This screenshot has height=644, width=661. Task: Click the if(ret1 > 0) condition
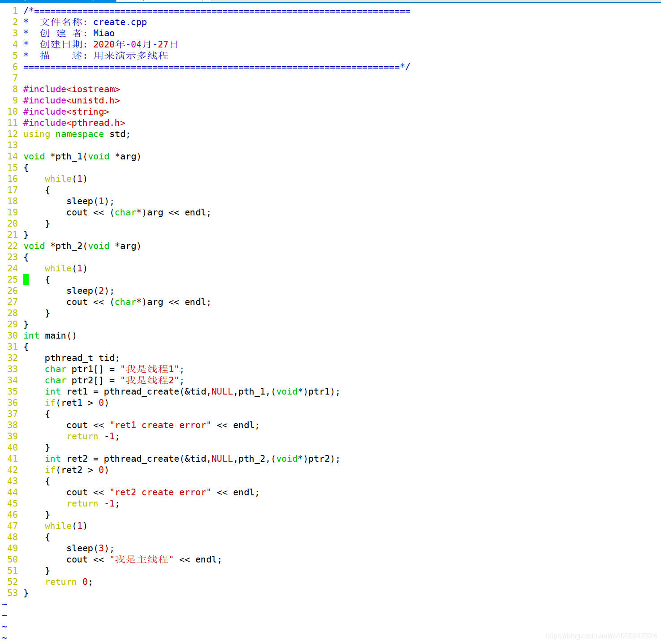pos(77,403)
